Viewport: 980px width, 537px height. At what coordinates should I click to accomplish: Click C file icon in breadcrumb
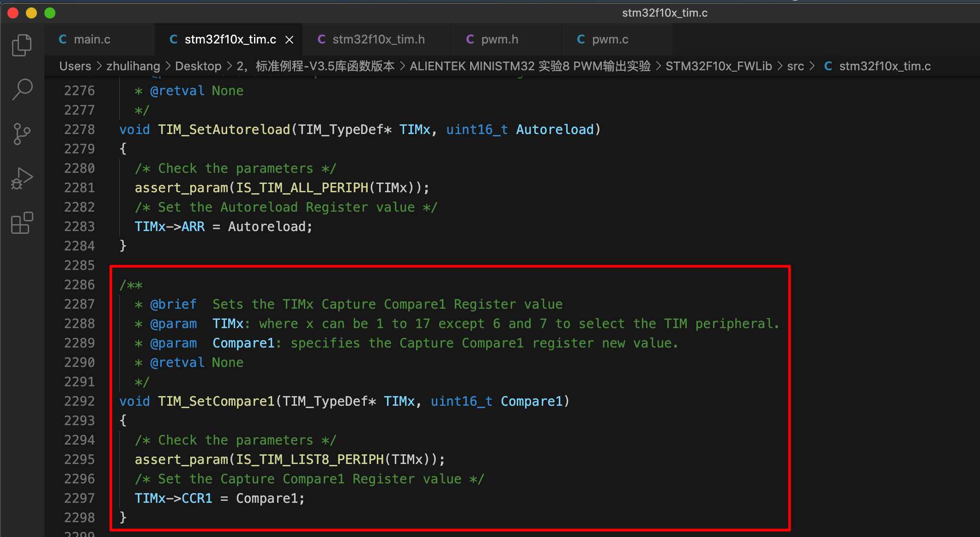pos(828,66)
